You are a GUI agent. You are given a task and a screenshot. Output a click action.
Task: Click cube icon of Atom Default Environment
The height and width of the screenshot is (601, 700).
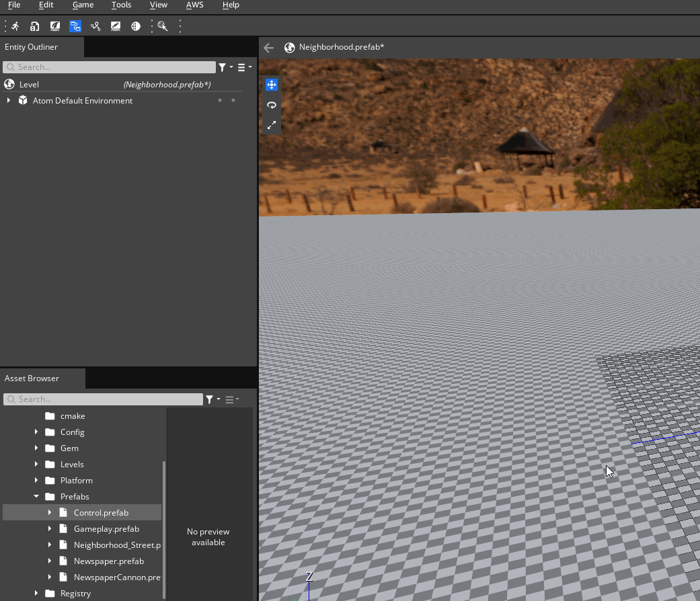23,100
